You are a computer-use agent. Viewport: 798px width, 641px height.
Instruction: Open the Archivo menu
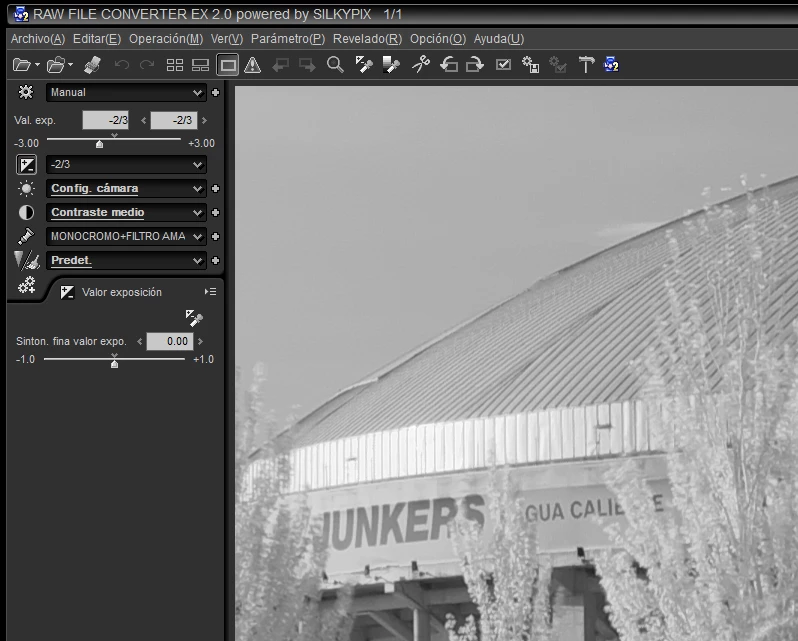point(38,39)
